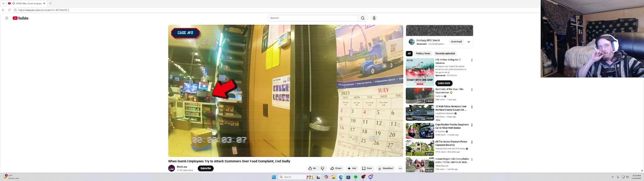Open File Explorer from the taskbar
644x181 pixels.
333,177
